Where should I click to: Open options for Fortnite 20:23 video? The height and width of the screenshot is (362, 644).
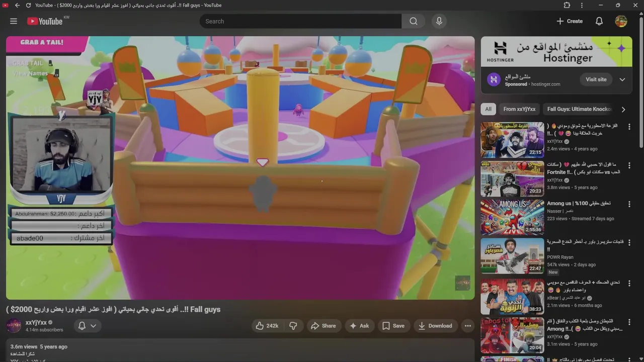(x=629, y=165)
